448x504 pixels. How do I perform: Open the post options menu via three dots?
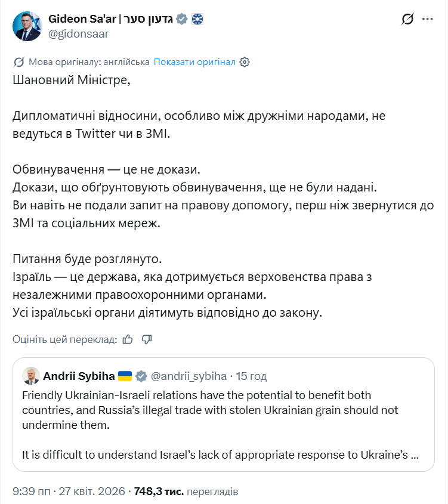428,19
